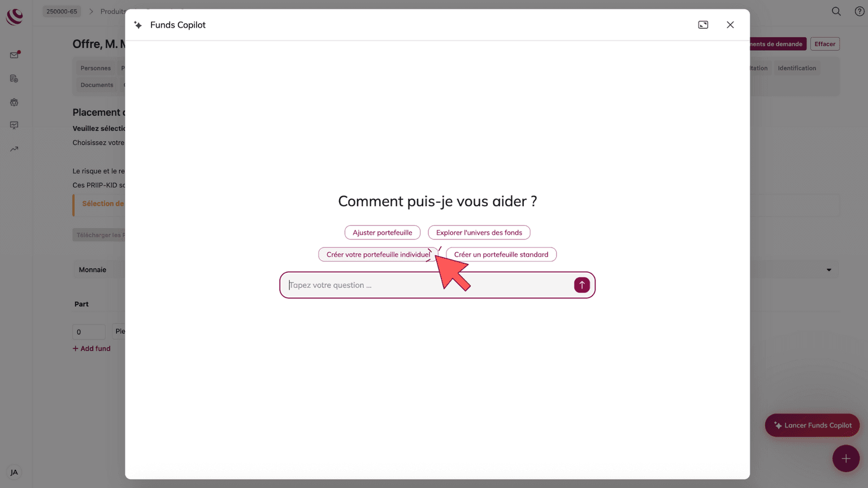Screen dimensions: 868x488
Task: Click the presentation board icon in the sidebar
Action: click(14, 125)
